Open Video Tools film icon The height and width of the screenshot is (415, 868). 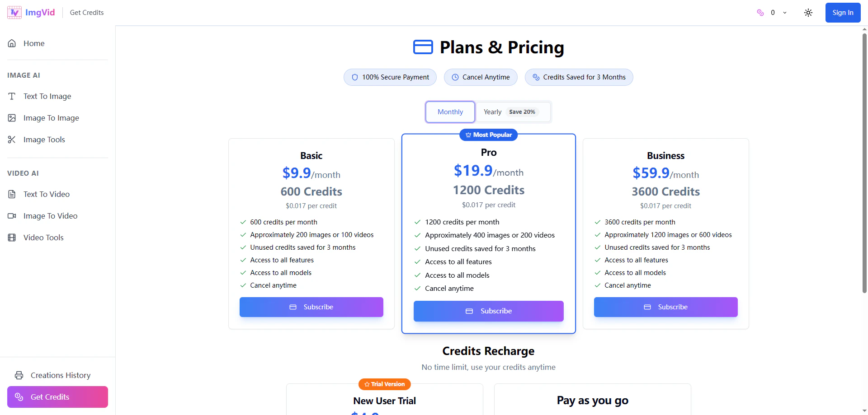pos(12,238)
